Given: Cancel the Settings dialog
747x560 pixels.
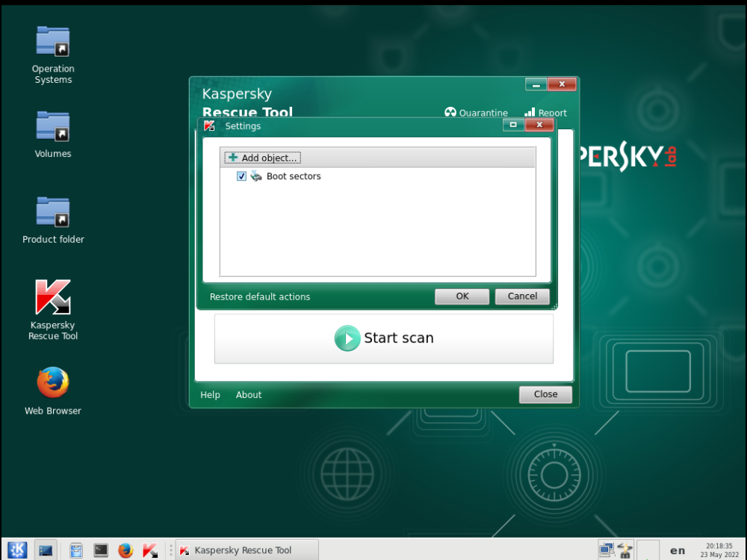Looking at the screenshot, I should tap(522, 296).
